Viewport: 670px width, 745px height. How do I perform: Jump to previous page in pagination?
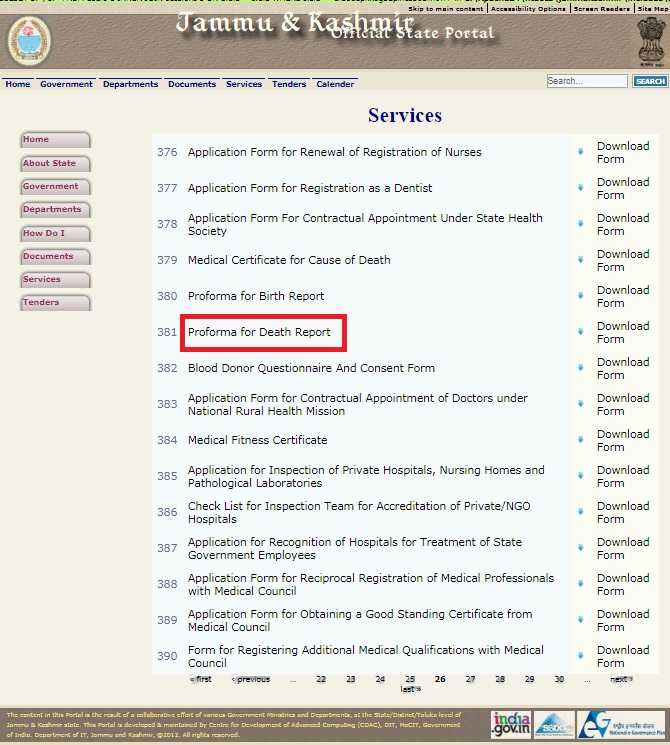click(251, 679)
